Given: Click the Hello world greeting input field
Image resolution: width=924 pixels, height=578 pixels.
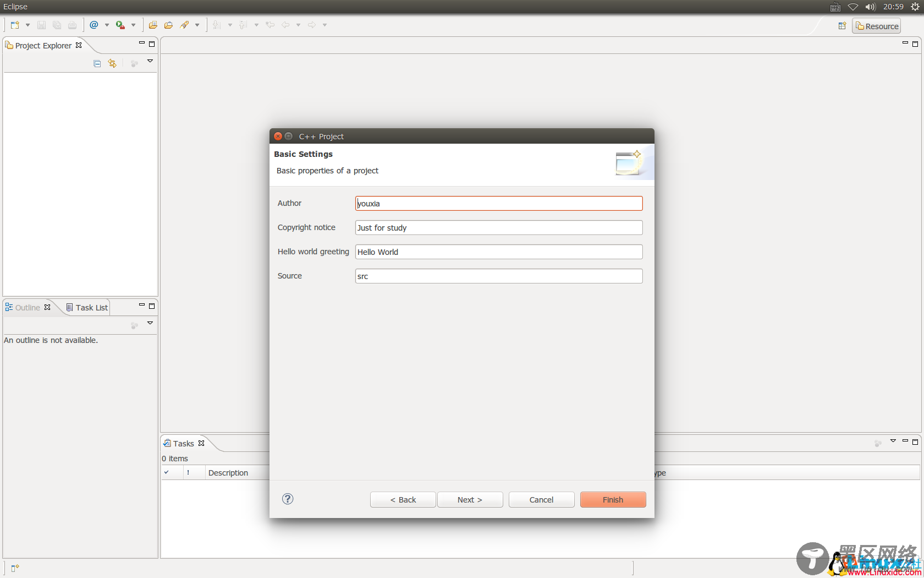Looking at the screenshot, I should pyautogui.click(x=499, y=252).
